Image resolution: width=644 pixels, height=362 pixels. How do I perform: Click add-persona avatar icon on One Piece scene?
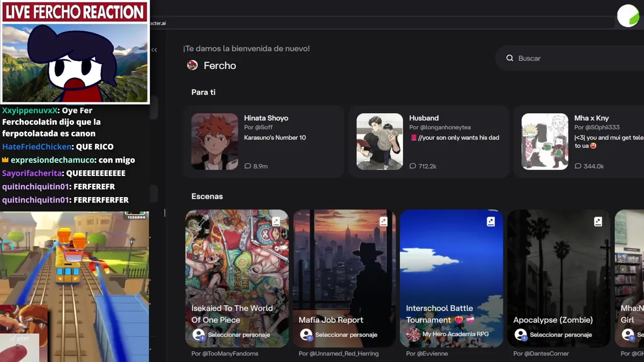coord(199,335)
